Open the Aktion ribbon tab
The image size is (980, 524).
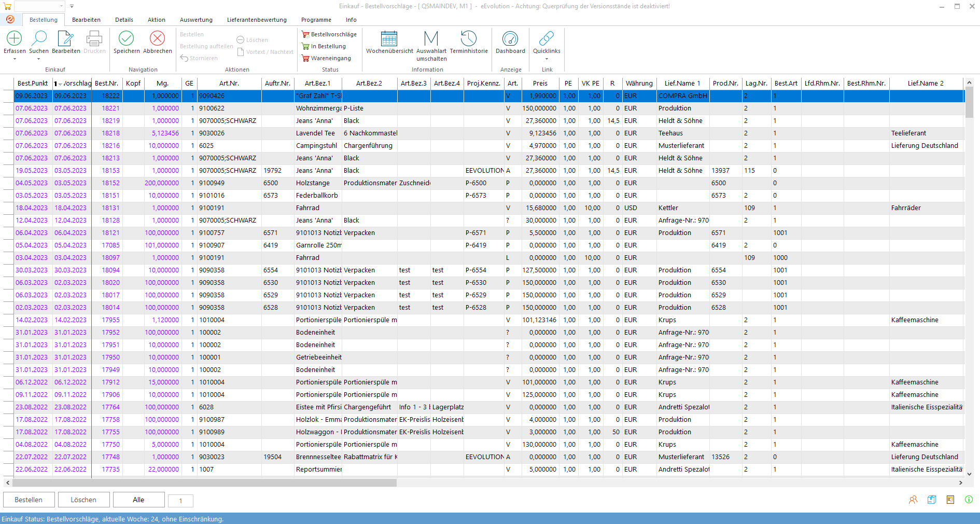click(156, 20)
